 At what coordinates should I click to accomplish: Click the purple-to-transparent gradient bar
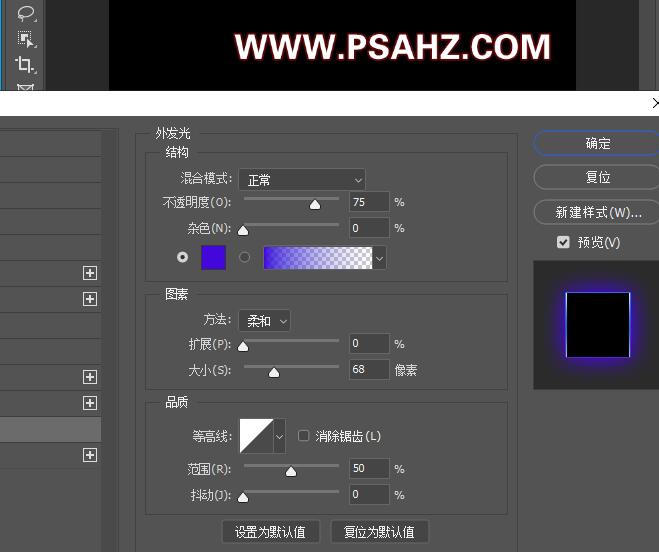click(318, 258)
